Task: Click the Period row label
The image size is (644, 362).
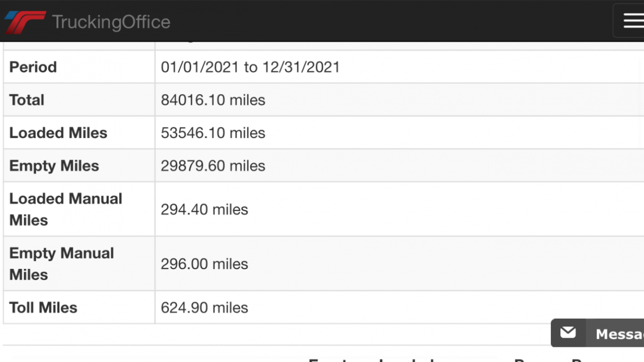Action: click(x=33, y=67)
